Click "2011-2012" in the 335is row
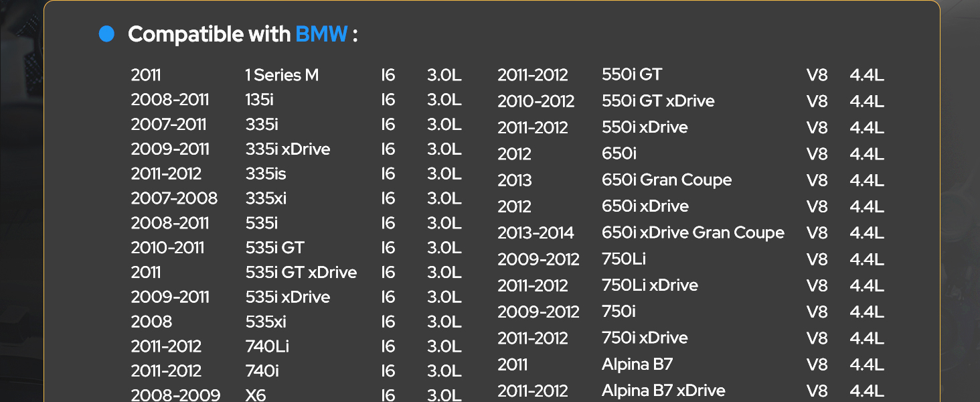 166,174
